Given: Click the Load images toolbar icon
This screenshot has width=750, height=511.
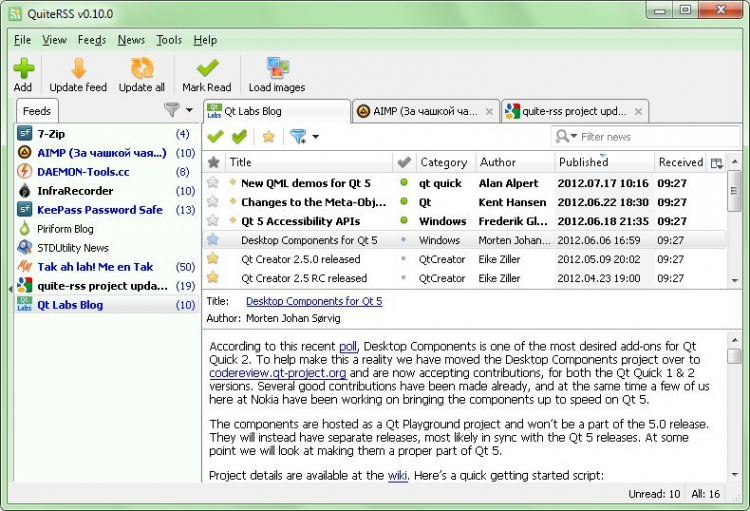Looking at the screenshot, I should click(x=277, y=68).
